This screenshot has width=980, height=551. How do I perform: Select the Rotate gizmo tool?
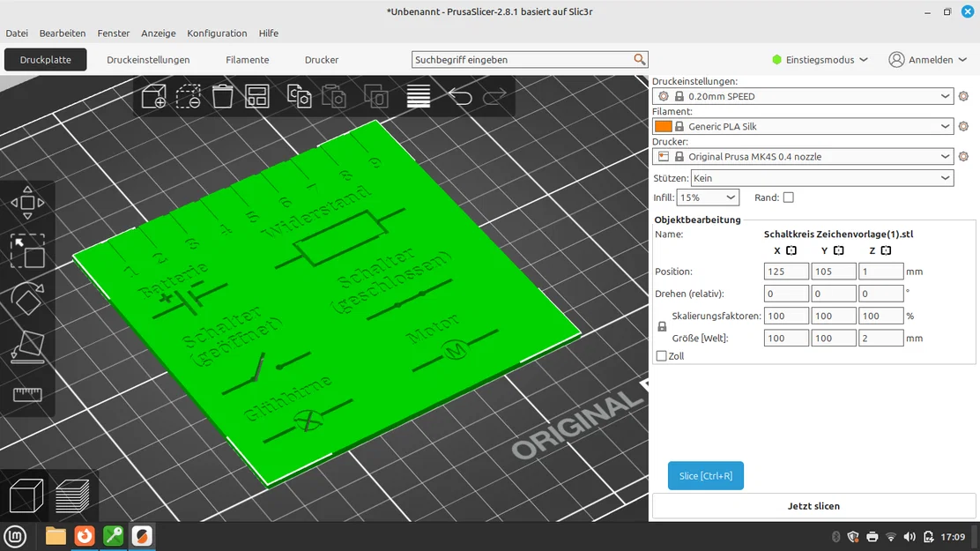(x=27, y=299)
